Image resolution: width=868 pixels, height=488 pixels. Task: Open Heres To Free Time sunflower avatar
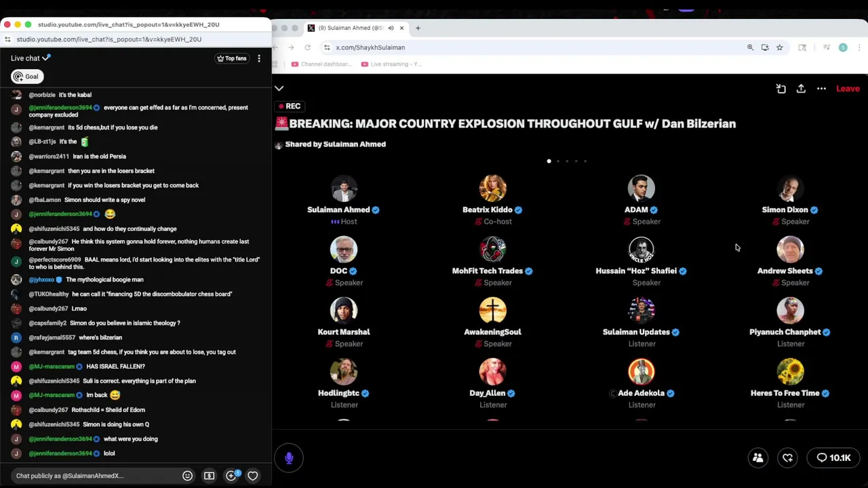click(791, 371)
